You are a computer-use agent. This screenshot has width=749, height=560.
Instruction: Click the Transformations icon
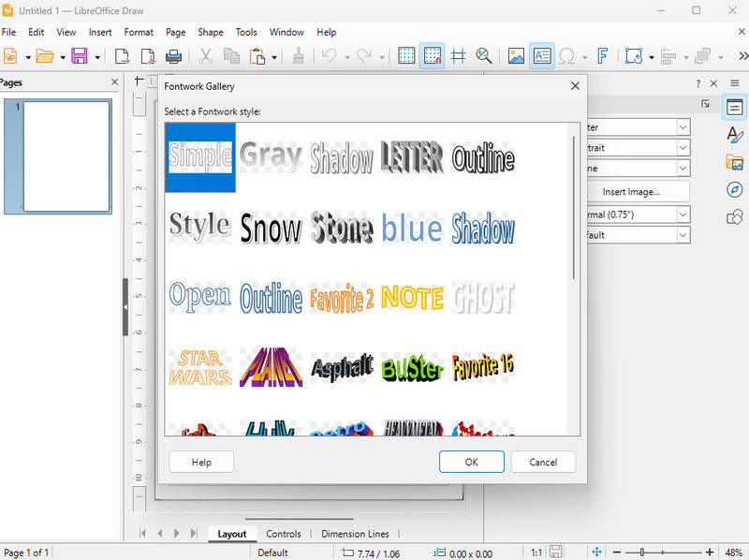click(x=634, y=56)
